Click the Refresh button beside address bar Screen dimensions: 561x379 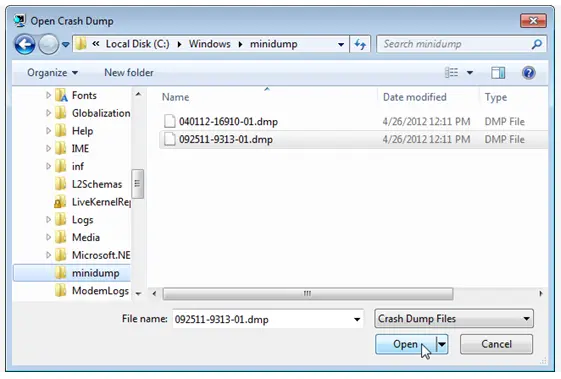(360, 44)
